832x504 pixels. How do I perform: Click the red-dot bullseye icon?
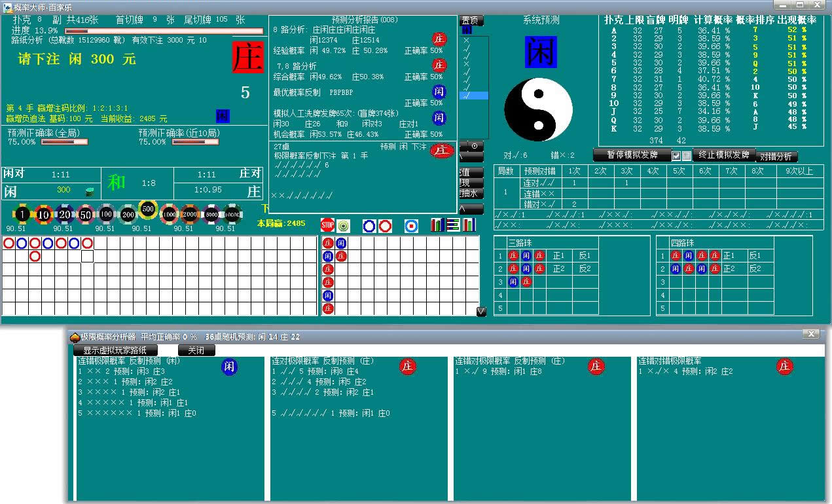411,226
